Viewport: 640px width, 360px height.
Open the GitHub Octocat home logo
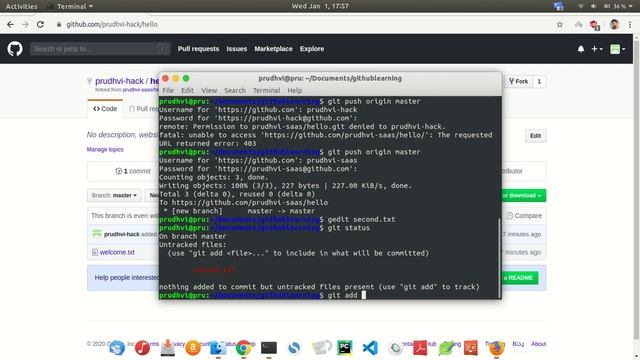click(15, 49)
